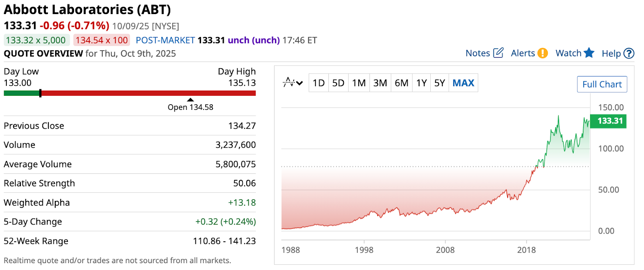The image size is (644, 270).
Task: Click the Alerts exclamation icon
Action: [x=543, y=53]
